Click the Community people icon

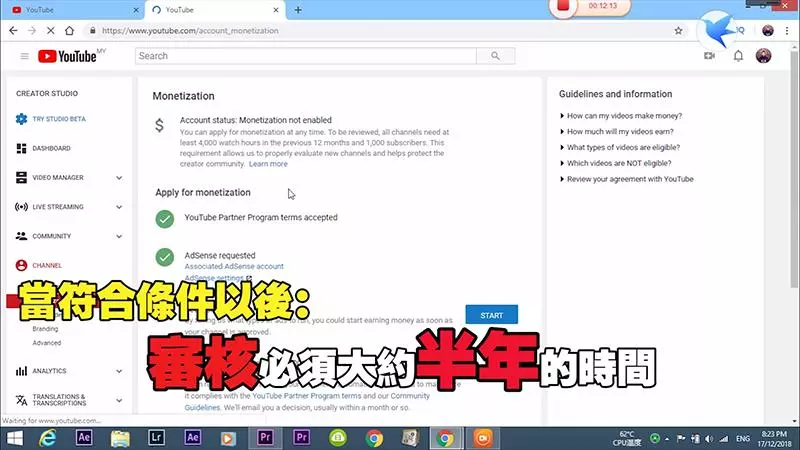pyautogui.click(x=21, y=236)
